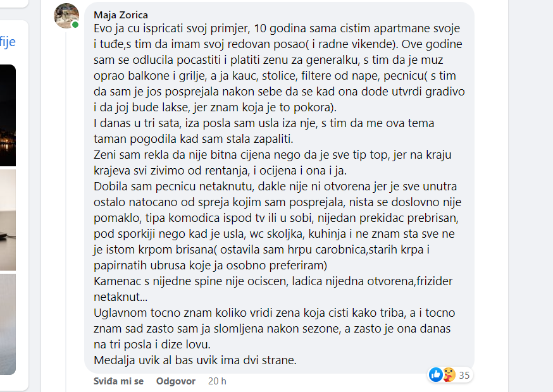Click the comment's opening line "Evo ja cu ispricati"
Viewport: 553px width, 392px height.
(x=277, y=28)
